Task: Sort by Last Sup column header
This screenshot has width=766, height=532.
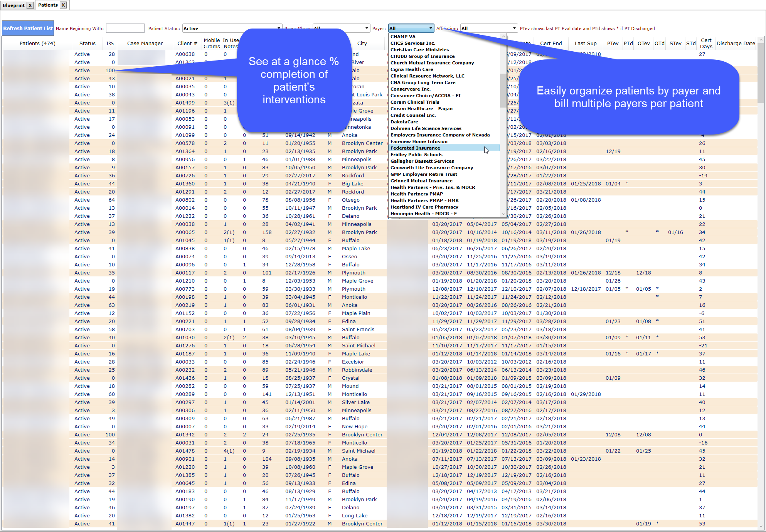Action: point(586,43)
